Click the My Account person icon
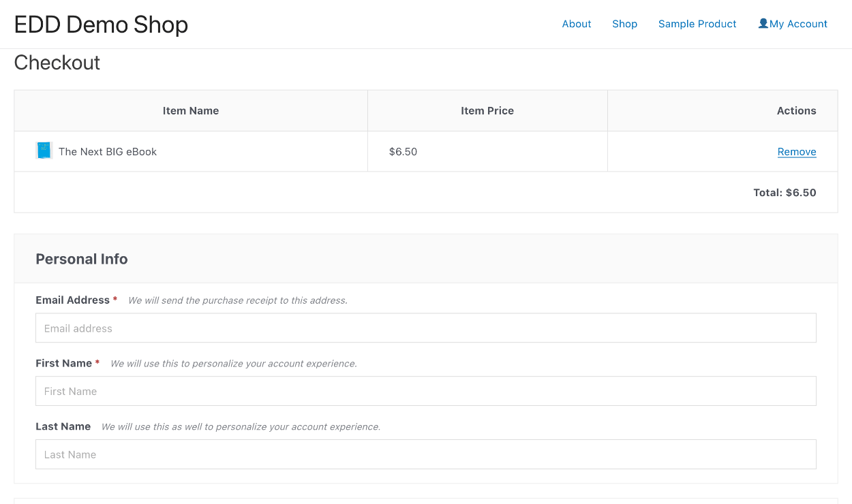Image resolution: width=852 pixels, height=504 pixels. coord(762,22)
